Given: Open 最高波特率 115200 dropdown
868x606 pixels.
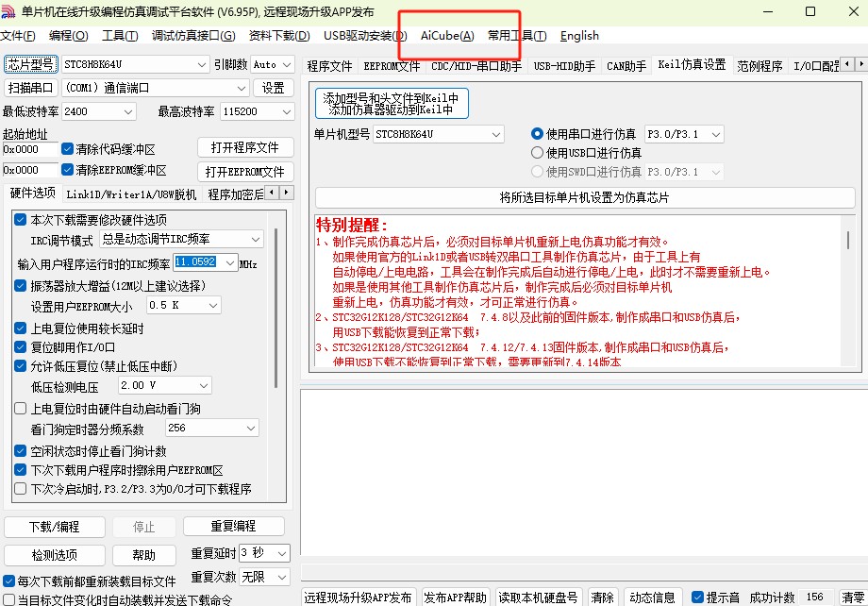Looking at the screenshot, I should [258, 111].
